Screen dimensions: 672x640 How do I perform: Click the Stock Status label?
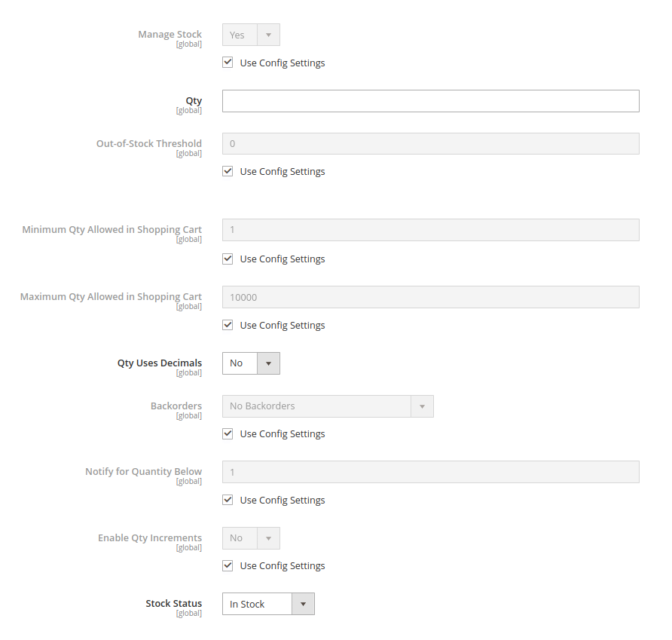click(173, 604)
